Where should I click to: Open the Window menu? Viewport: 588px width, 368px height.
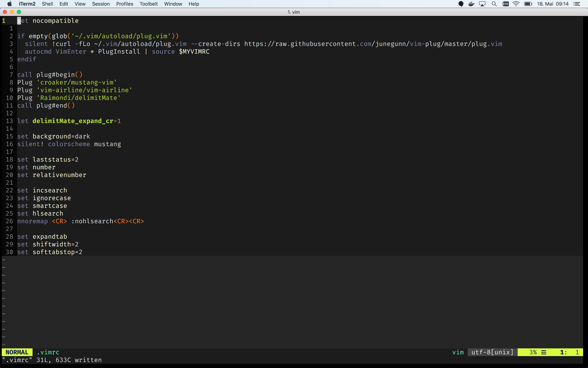pyautogui.click(x=173, y=4)
